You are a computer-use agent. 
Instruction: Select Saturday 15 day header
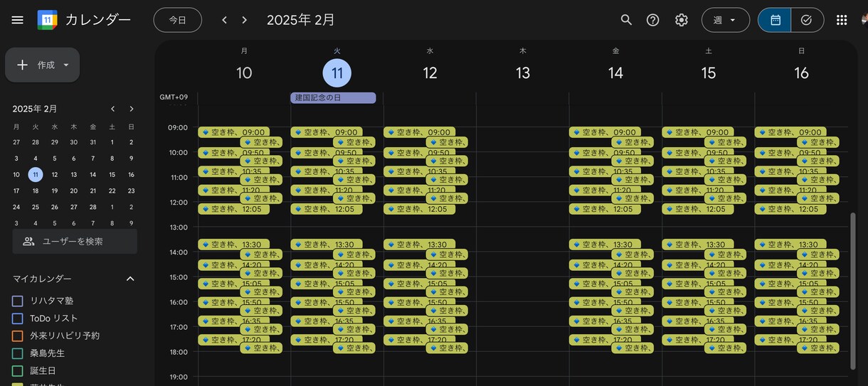point(709,73)
